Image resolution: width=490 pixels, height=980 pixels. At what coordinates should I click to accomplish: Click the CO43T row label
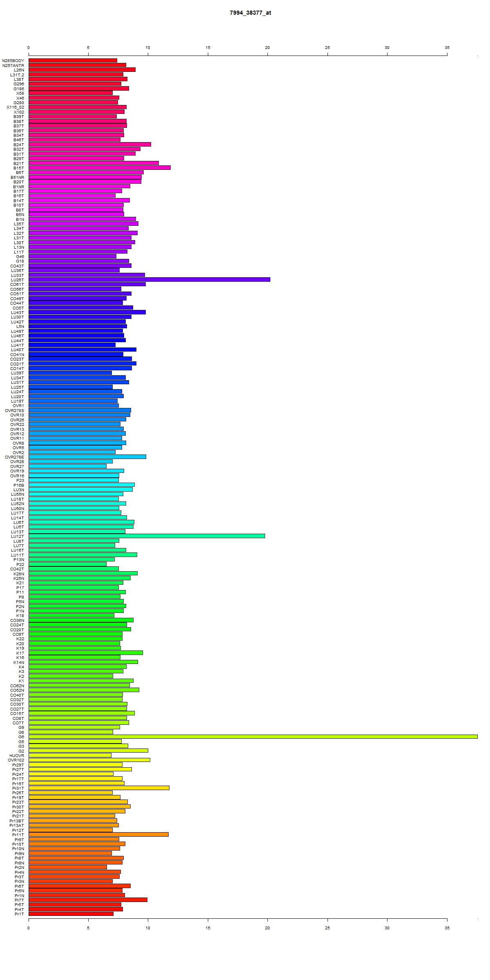17,266
